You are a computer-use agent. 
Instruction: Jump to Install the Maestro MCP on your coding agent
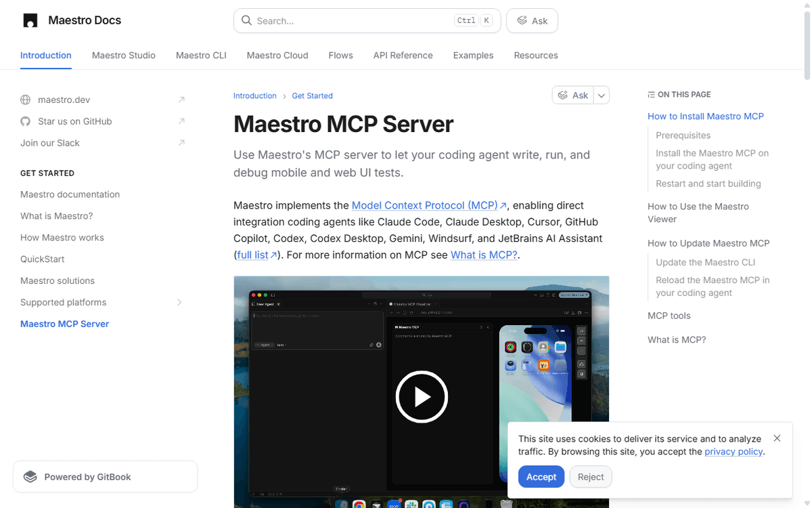[712, 160]
